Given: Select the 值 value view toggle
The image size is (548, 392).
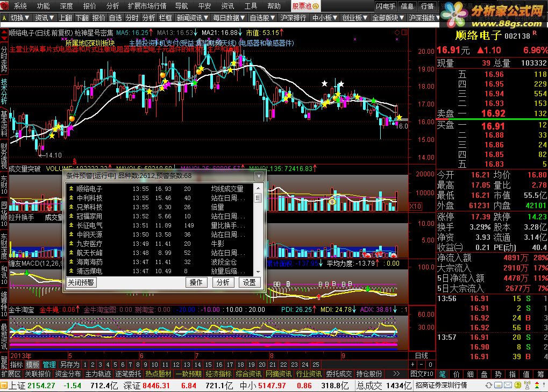Looking at the screenshot, I should [x=526, y=374].
